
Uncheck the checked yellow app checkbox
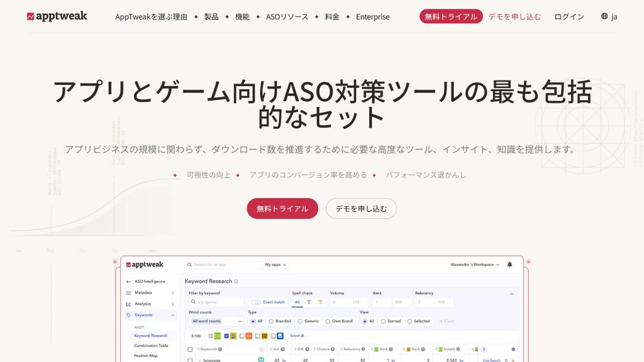click(226, 336)
